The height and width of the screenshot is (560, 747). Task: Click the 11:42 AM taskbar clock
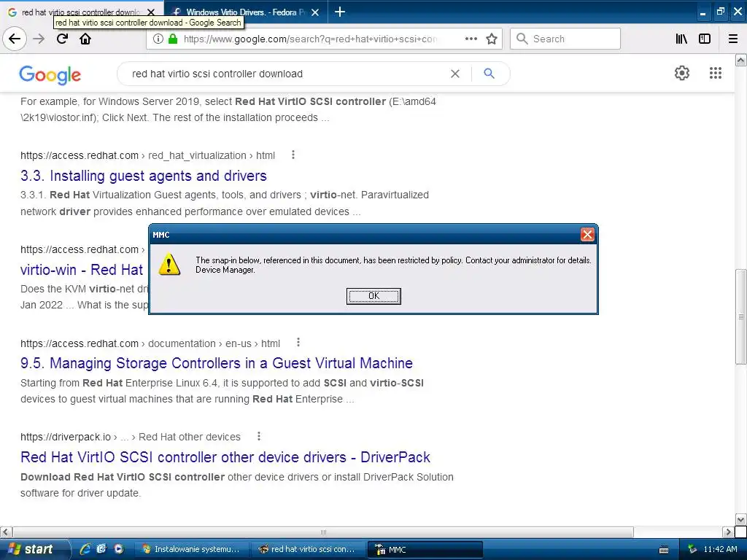(x=720, y=549)
